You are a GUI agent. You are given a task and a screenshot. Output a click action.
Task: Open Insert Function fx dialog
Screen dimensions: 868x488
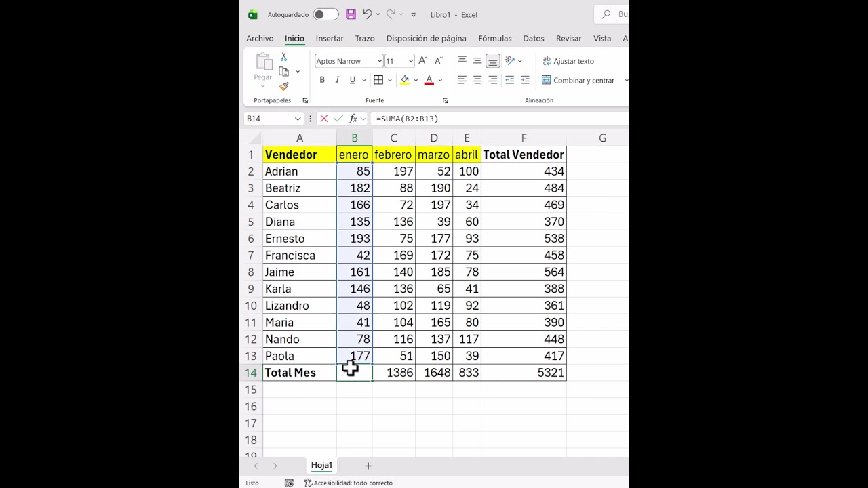pyautogui.click(x=353, y=119)
